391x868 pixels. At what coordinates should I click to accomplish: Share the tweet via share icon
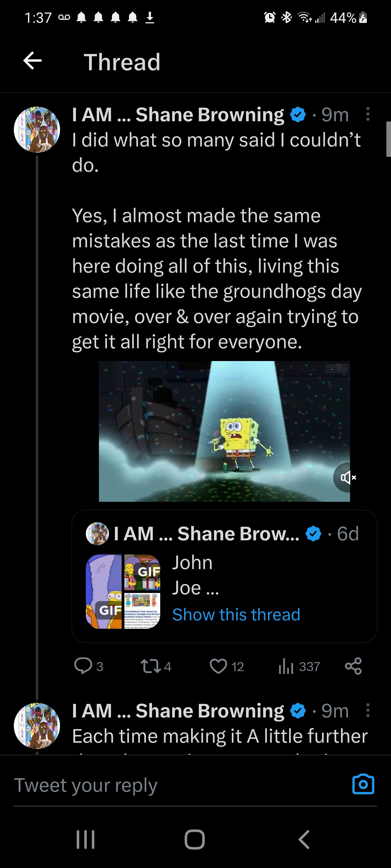click(x=353, y=666)
